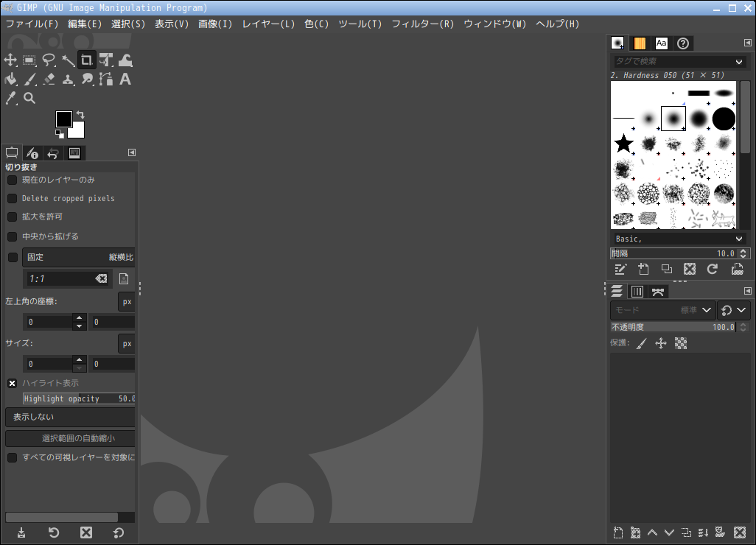The image size is (756, 545).
Task: Enable 拡大を許可 checkbox
Action: click(12, 217)
